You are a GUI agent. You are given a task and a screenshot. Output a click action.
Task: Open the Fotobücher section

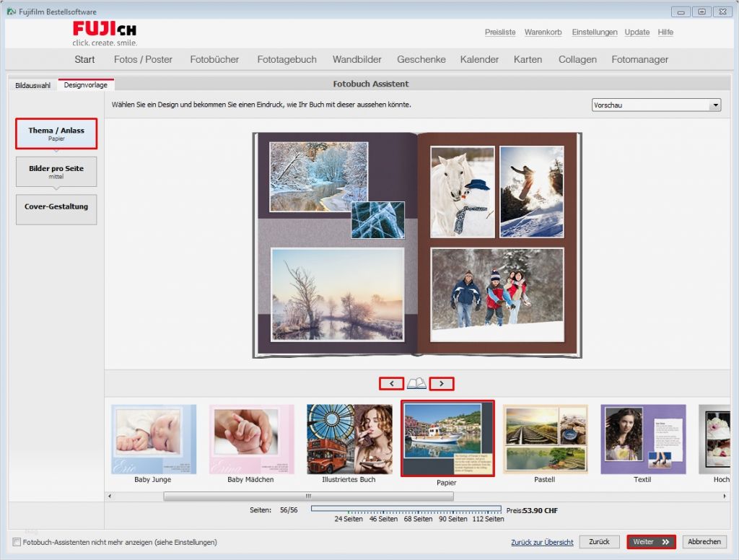click(x=214, y=59)
